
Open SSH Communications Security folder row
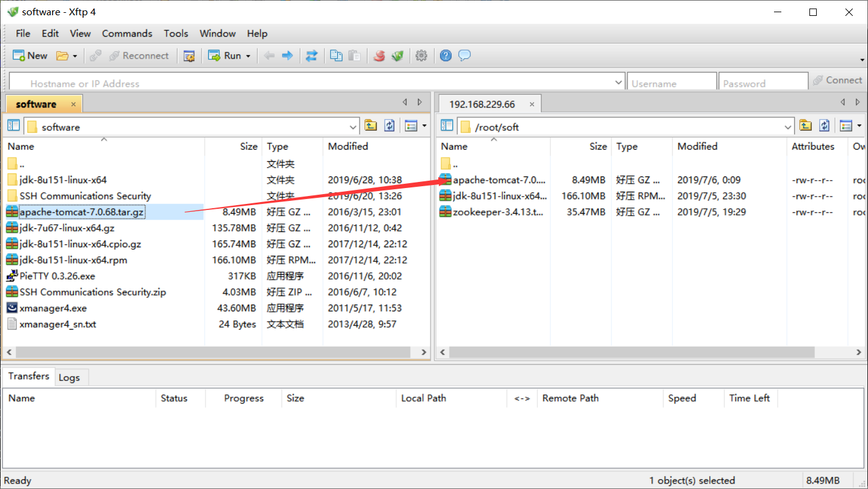[x=85, y=196]
